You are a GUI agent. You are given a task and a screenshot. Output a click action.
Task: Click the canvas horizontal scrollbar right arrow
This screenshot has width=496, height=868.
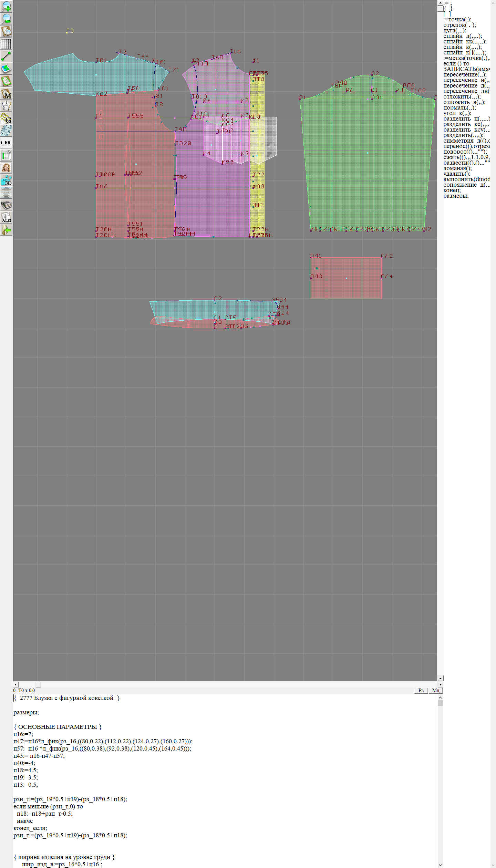click(x=440, y=684)
